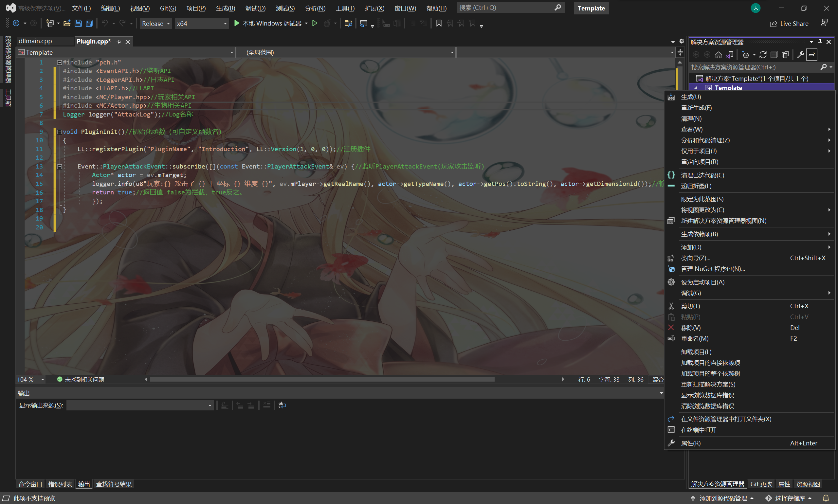Click the editor horizontal scrollbar thumb
This screenshot has height=504, width=838.
pos(322,379)
